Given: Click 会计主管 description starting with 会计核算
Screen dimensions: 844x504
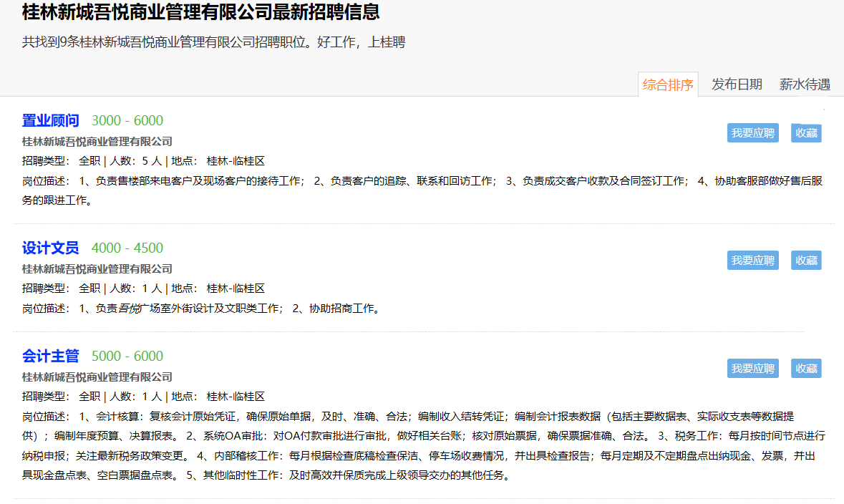Looking at the screenshot, I should click(424, 446).
